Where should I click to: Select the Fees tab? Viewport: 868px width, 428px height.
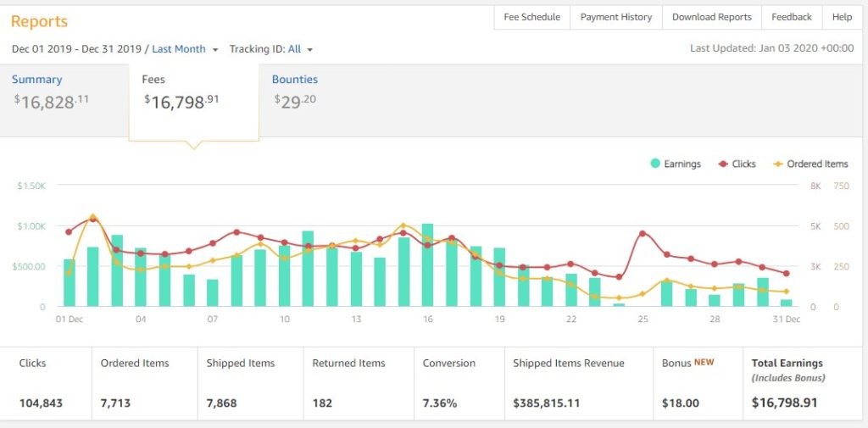[153, 80]
